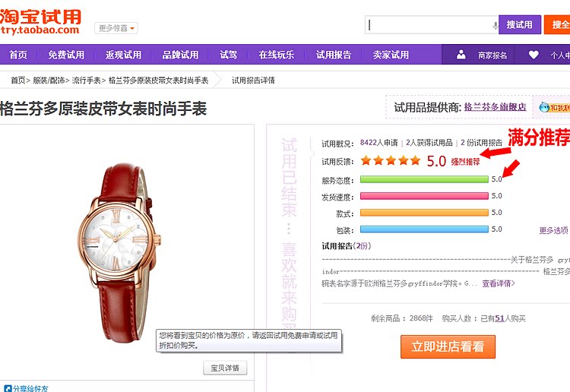Click the five-star rating icons
570x392 pixels.
[391, 160]
